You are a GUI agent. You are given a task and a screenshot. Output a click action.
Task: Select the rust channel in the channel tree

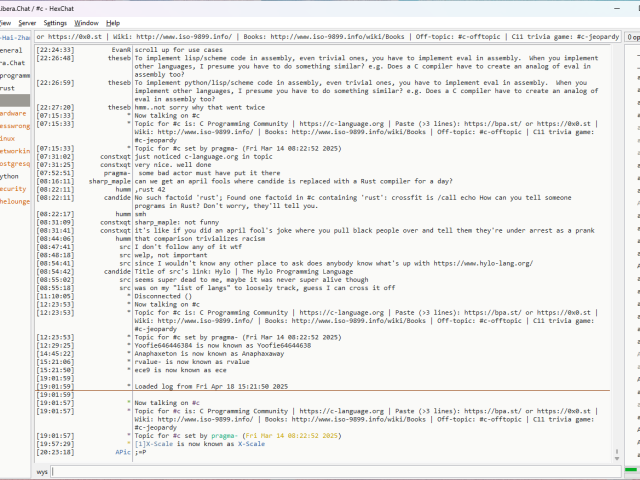(x=8, y=88)
